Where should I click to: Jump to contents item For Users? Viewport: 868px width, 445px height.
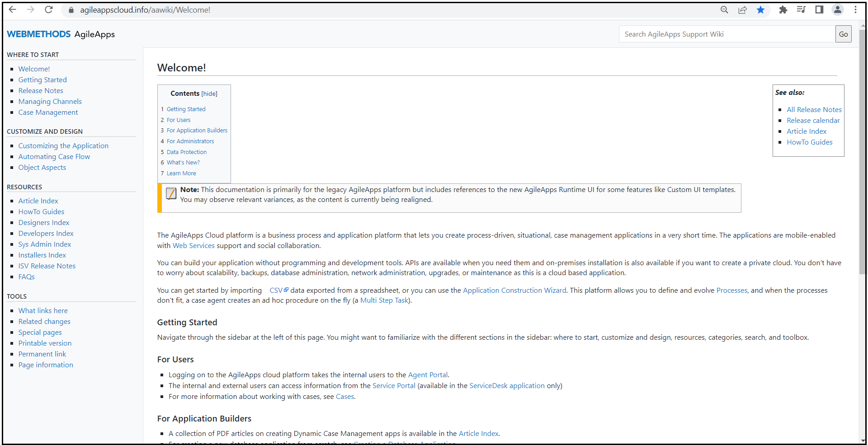(179, 120)
